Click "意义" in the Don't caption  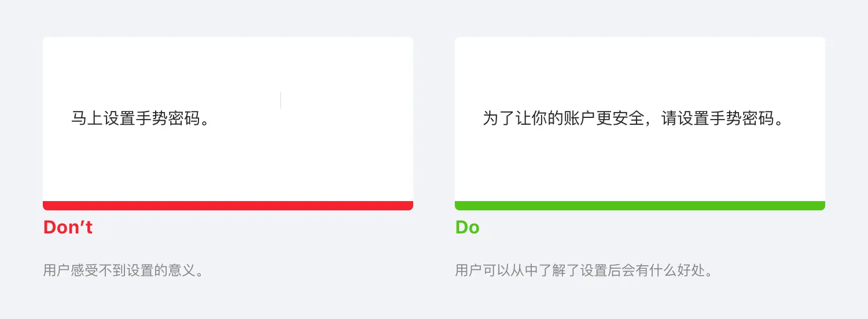(179, 270)
